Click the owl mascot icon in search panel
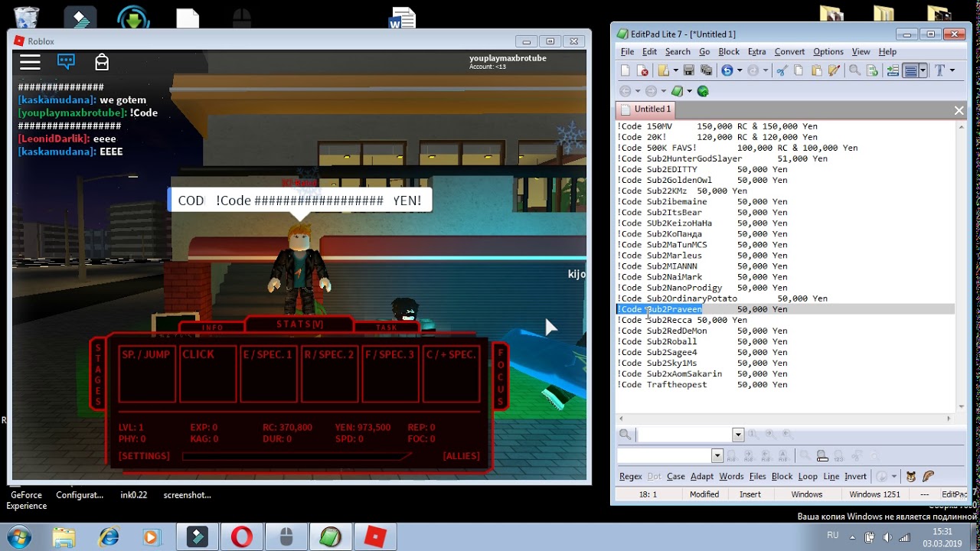The image size is (980, 551). pos(911,476)
